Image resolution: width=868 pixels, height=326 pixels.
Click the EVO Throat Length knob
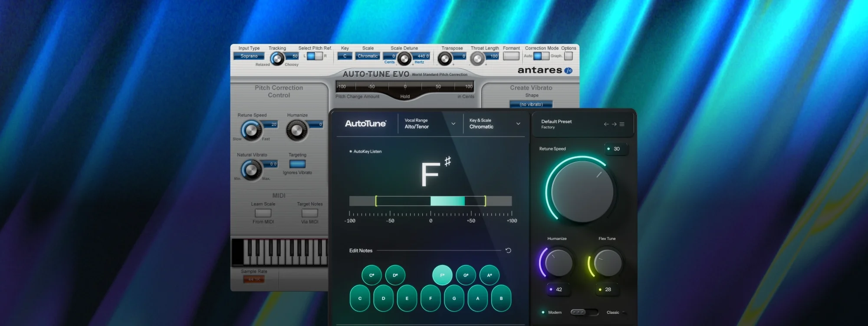[x=477, y=58]
